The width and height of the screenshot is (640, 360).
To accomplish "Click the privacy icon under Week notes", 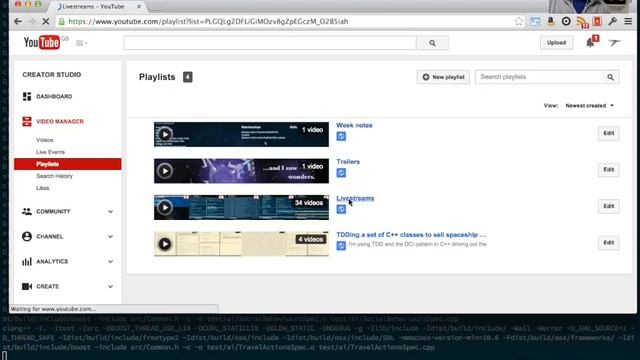I will coord(341,136).
